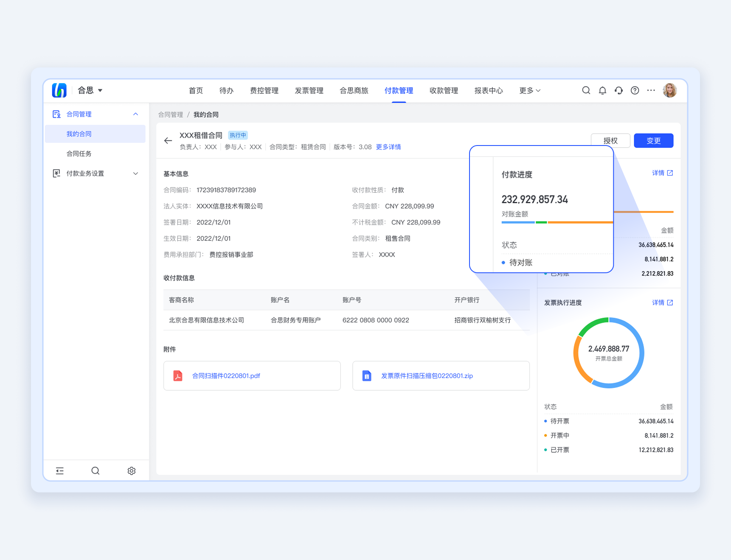Collapse the 合同管理 sidebar section
Viewport: 731px width, 560px height.
coord(135,114)
